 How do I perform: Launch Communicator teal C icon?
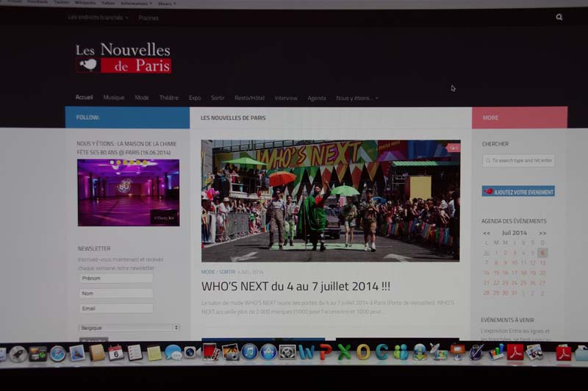pyautogui.click(x=381, y=352)
